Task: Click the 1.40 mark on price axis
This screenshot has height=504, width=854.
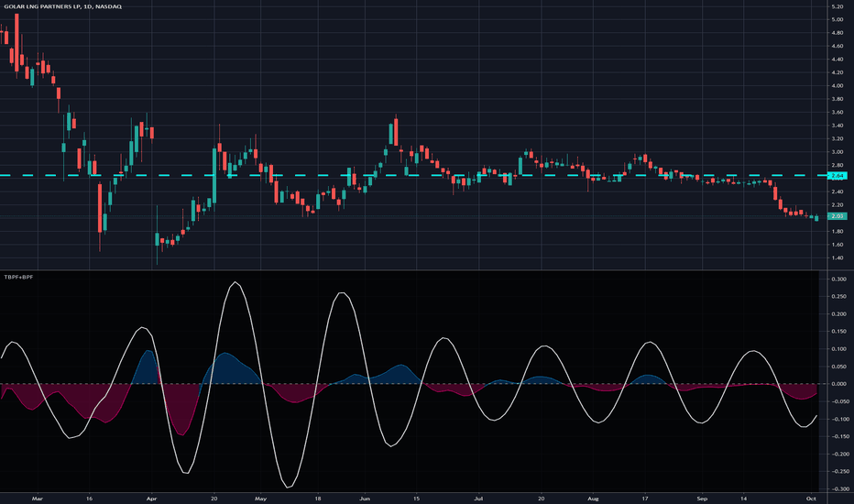Action: click(x=838, y=258)
